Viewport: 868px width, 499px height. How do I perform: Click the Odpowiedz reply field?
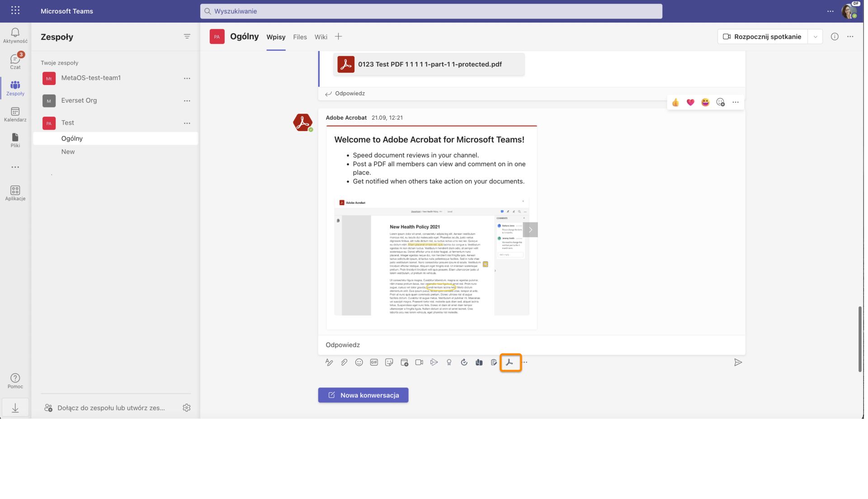tap(532, 345)
